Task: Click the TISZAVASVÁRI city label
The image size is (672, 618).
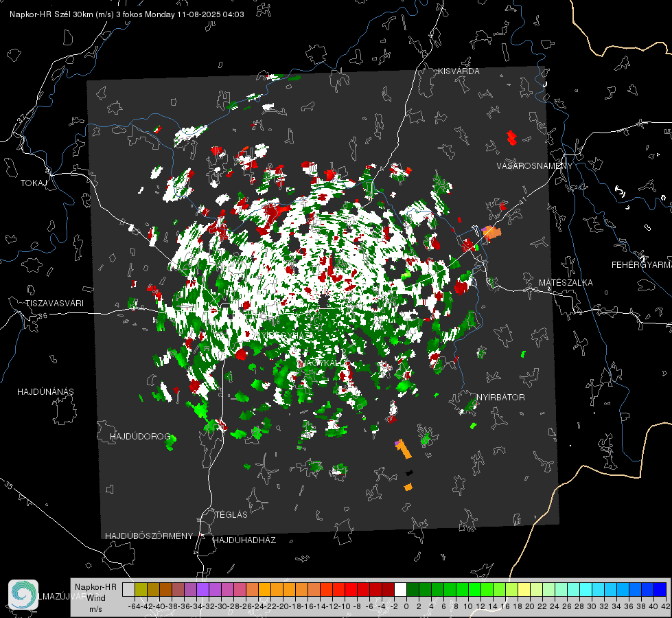Action: (x=54, y=304)
